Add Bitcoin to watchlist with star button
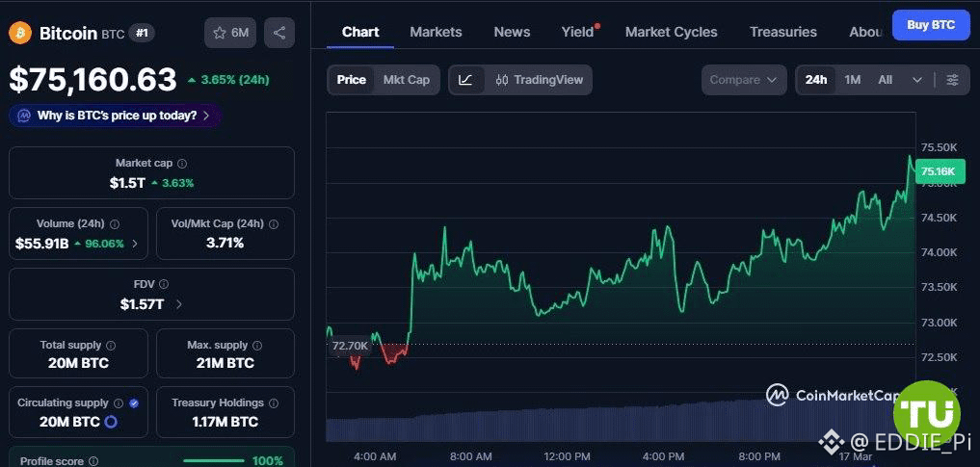This screenshot has height=467, width=980. point(230,33)
